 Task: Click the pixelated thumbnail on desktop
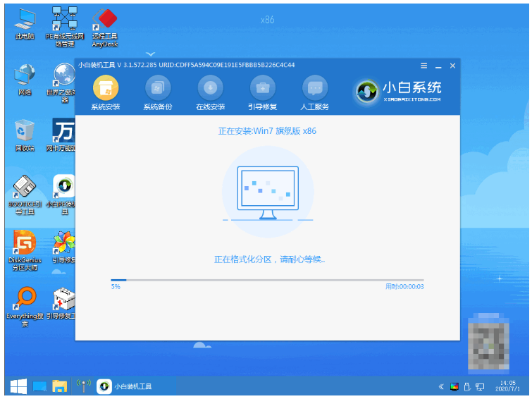[x=488, y=342]
